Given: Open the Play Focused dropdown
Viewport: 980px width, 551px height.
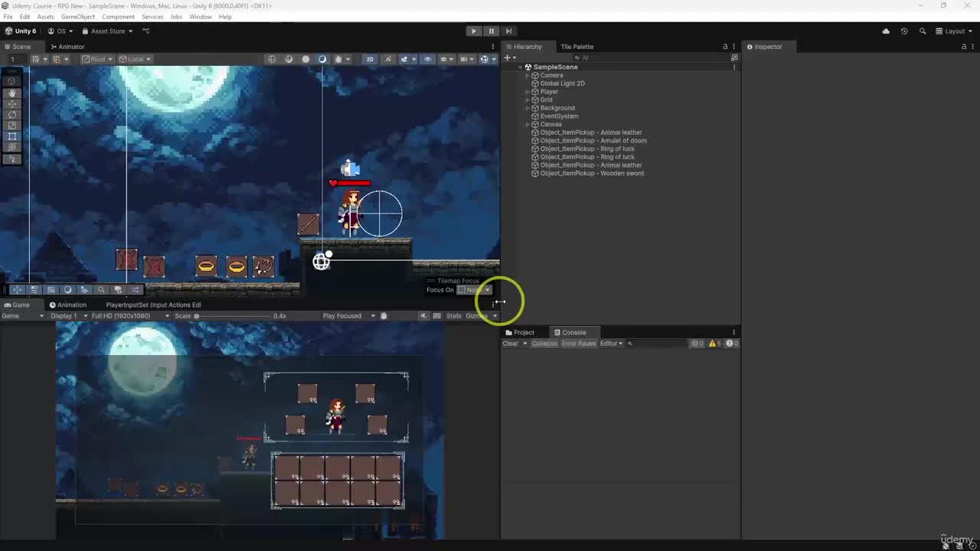Looking at the screenshot, I should pos(348,316).
